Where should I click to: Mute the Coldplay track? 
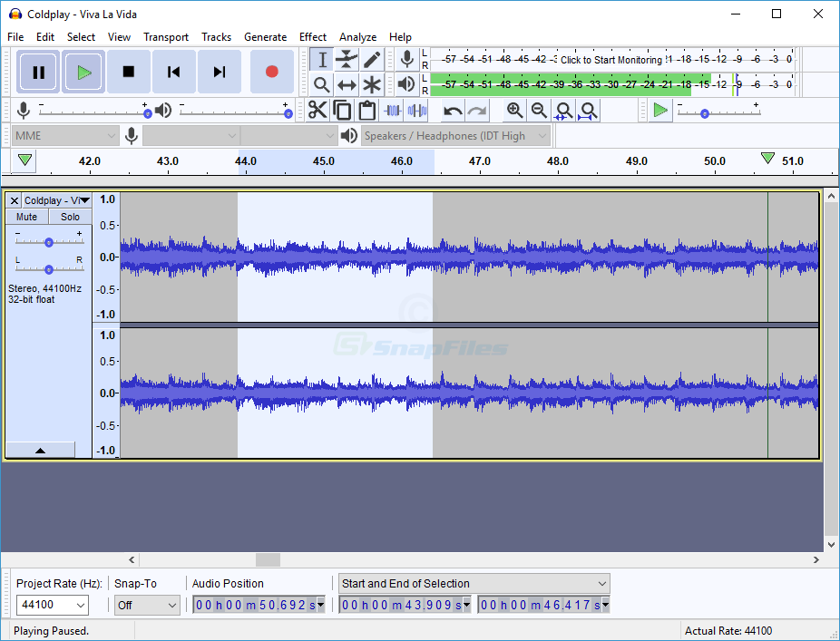coord(26,217)
